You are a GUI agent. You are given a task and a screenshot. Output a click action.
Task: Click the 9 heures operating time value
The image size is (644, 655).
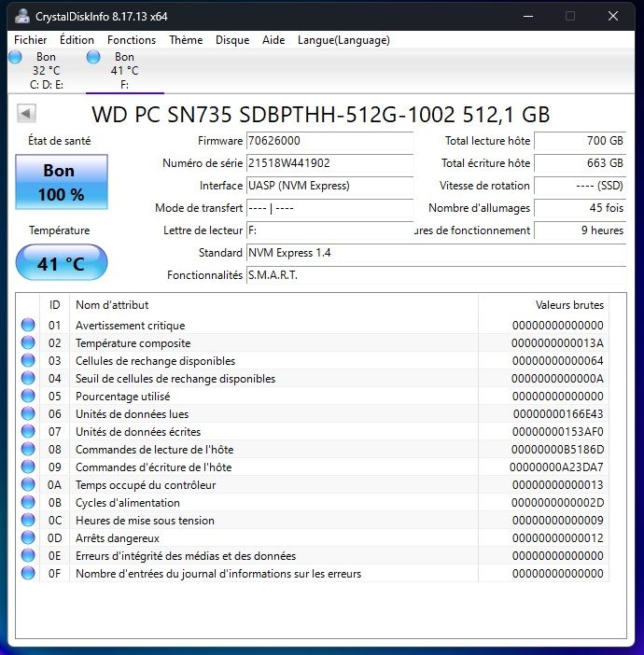580,230
